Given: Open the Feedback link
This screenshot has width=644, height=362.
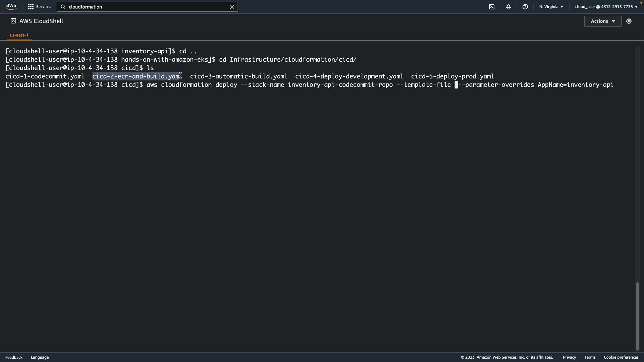Looking at the screenshot, I should (14, 357).
